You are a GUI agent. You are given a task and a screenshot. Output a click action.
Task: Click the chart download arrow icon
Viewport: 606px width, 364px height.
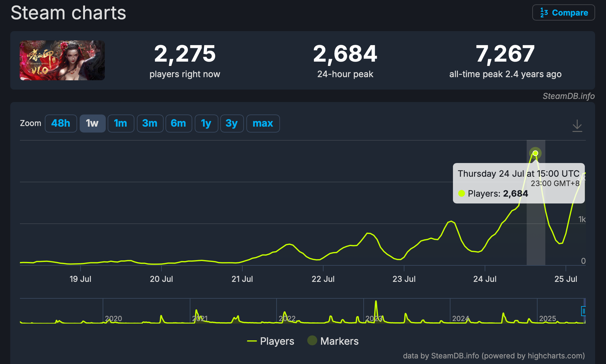[577, 126]
